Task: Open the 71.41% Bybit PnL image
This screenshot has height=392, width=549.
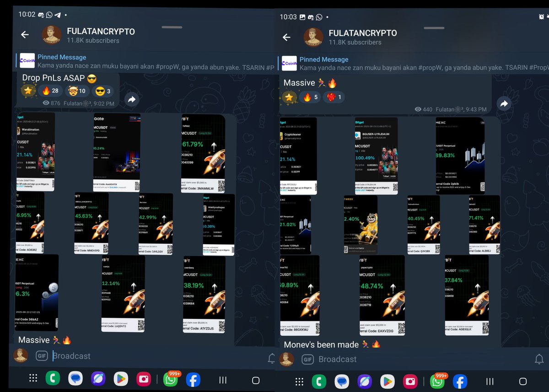Action: click(484, 225)
